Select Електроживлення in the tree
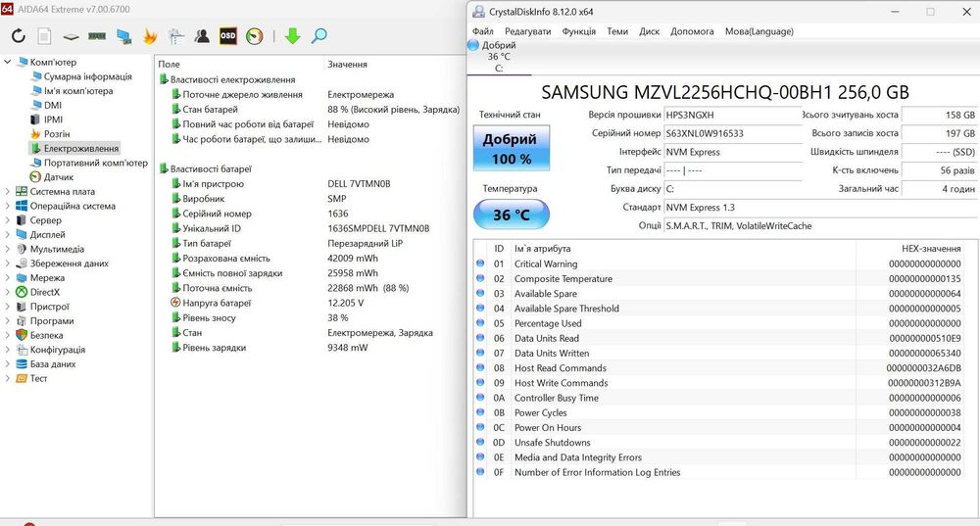The height and width of the screenshot is (526, 980). click(80, 148)
